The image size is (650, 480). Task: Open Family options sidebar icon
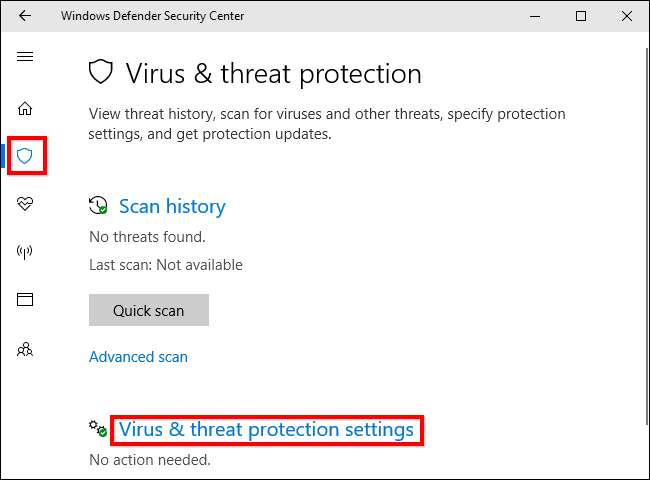(25, 349)
